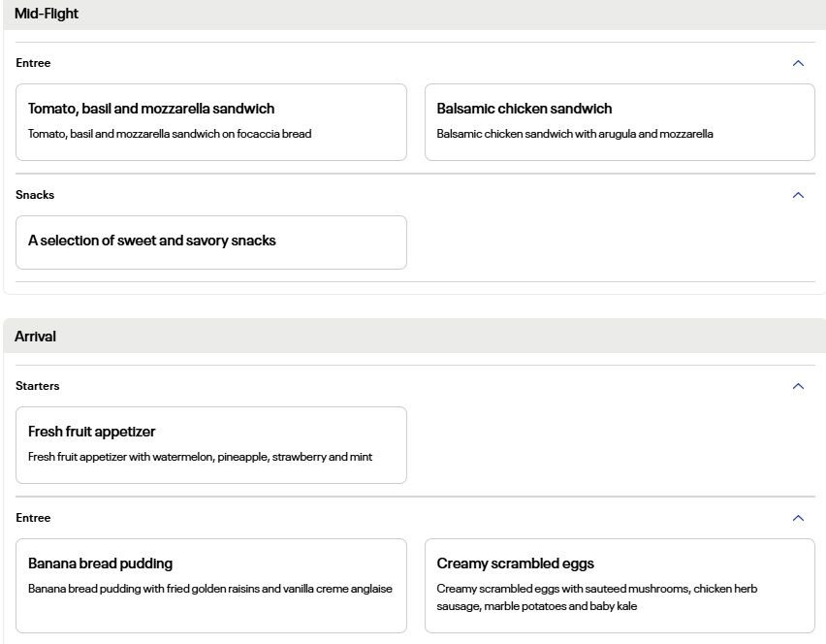Click the Banana bread pudding description text
The width and height of the screenshot is (826, 644).
(210, 589)
